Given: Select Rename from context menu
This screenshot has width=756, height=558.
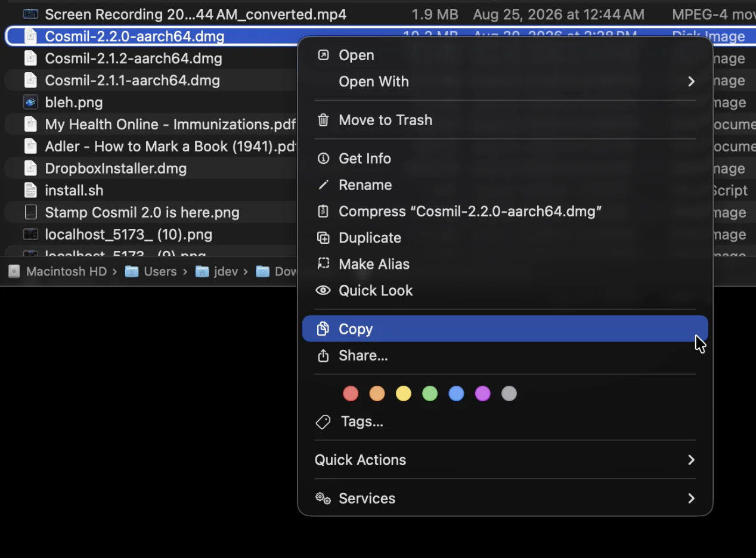Looking at the screenshot, I should click(505, 185).
